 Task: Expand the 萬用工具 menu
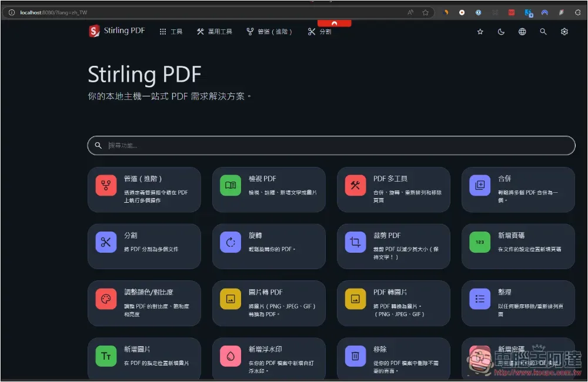click(x=215, y=32)
